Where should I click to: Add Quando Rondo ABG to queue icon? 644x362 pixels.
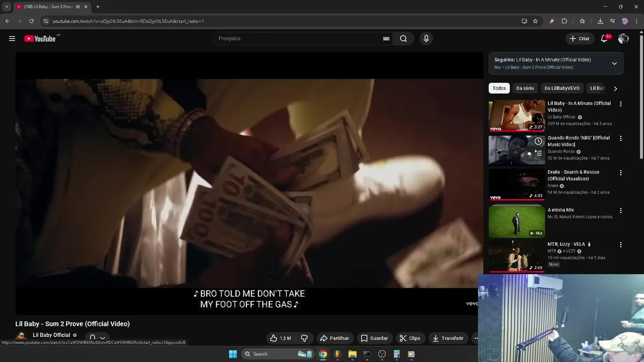click(x=538, y=153)
